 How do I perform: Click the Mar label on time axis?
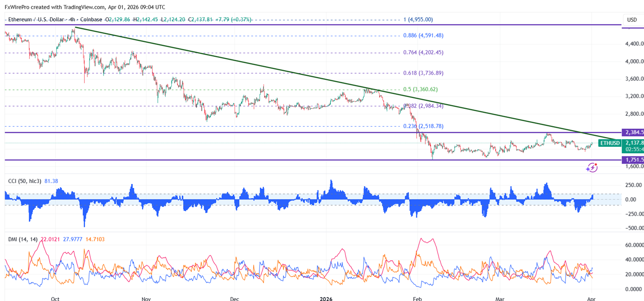pyautogui.click(x=500, y=299)
